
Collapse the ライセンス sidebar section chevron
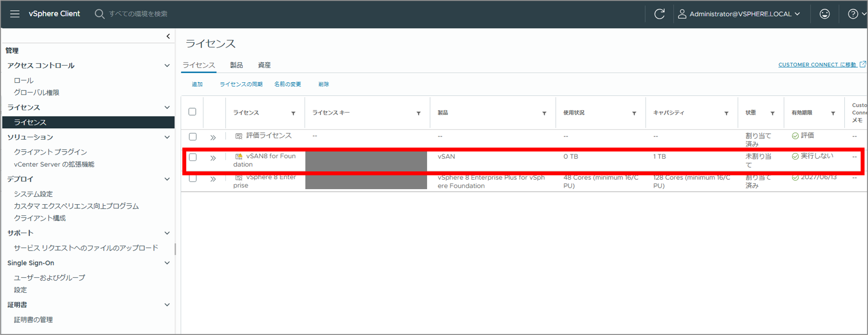[x=167, y=107]
